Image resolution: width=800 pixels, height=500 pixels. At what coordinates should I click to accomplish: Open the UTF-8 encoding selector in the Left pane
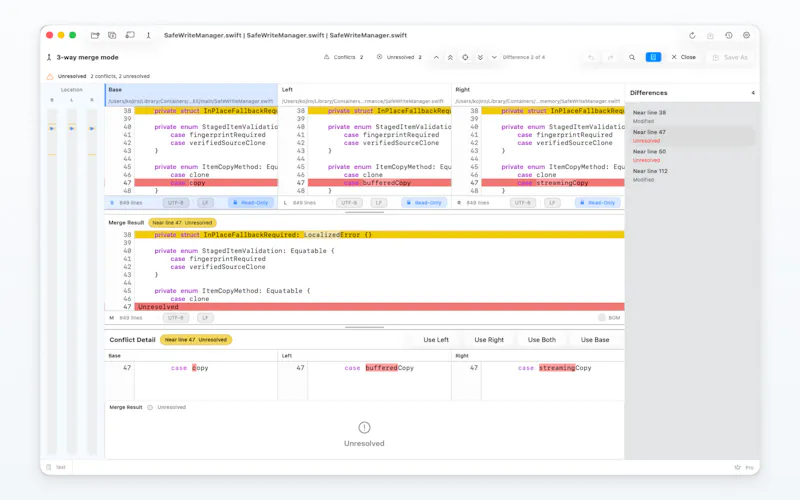coord(349,203)
